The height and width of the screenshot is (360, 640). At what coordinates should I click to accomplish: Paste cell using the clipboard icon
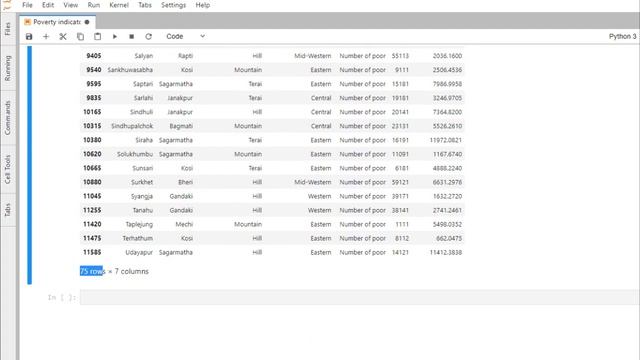[98, 37]
